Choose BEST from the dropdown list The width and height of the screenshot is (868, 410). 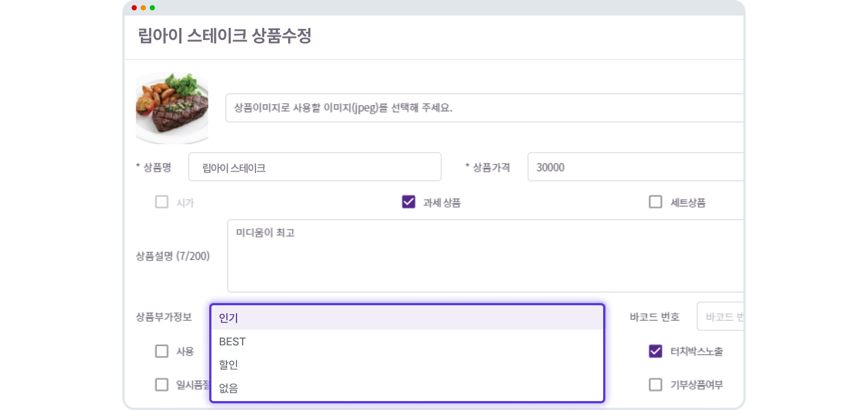click(x=407, y=341)
